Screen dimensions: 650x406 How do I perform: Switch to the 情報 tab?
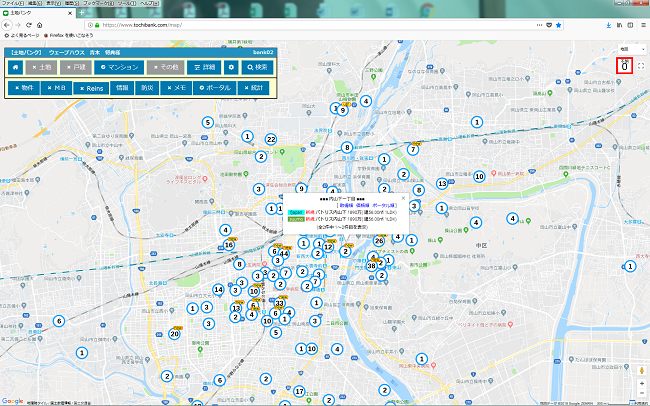122,88
